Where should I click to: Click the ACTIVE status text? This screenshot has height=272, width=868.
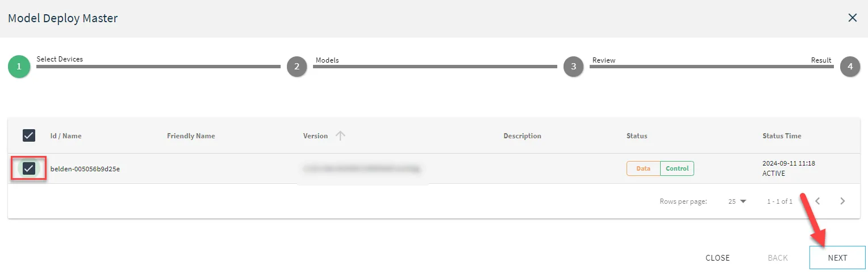pos(774,174)
